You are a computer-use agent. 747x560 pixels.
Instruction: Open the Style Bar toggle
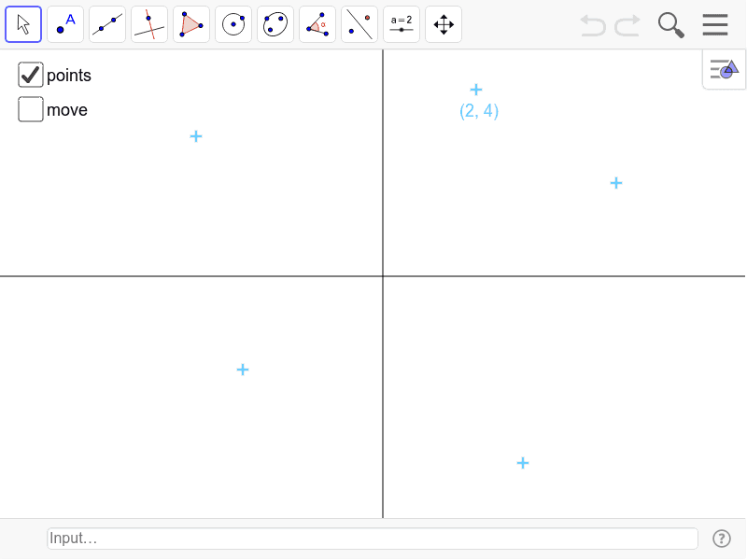pyautogui.click(x=725, y=69)
